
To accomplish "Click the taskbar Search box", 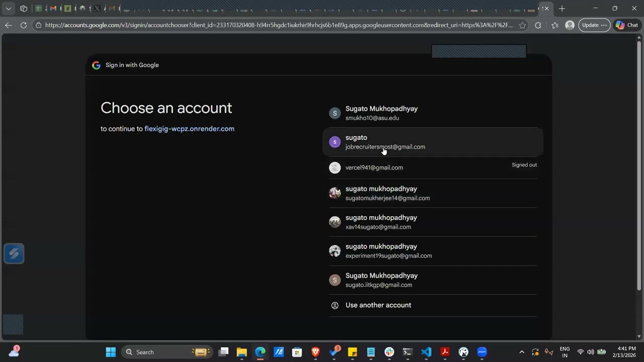I will pyautogui.click(x=168, y=352).
